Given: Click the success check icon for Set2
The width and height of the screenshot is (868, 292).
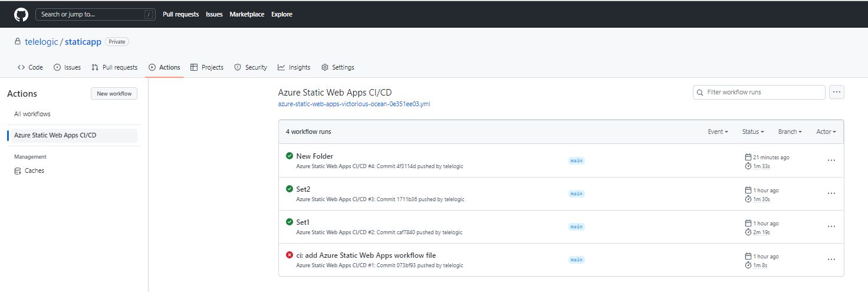Looking at the screenshot, I should [290, 189].
